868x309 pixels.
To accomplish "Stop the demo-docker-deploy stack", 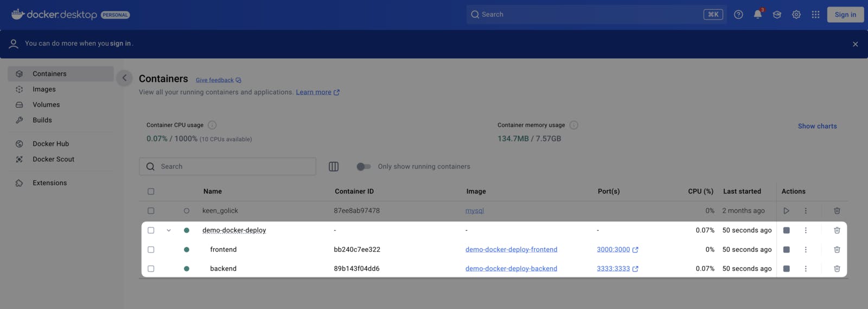I will (x=786, y=230).
